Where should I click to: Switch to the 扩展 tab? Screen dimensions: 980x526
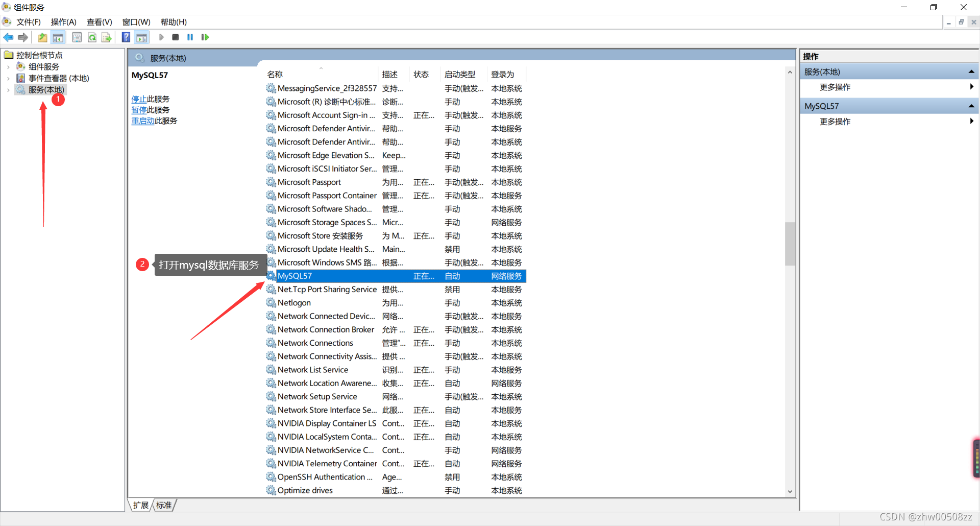(141, 505)
